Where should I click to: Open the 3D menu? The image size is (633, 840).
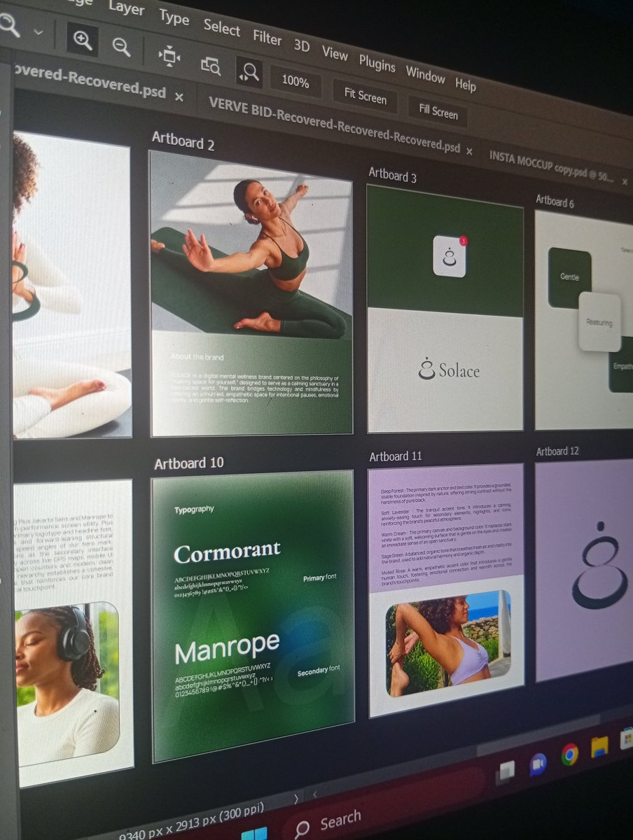302,45
